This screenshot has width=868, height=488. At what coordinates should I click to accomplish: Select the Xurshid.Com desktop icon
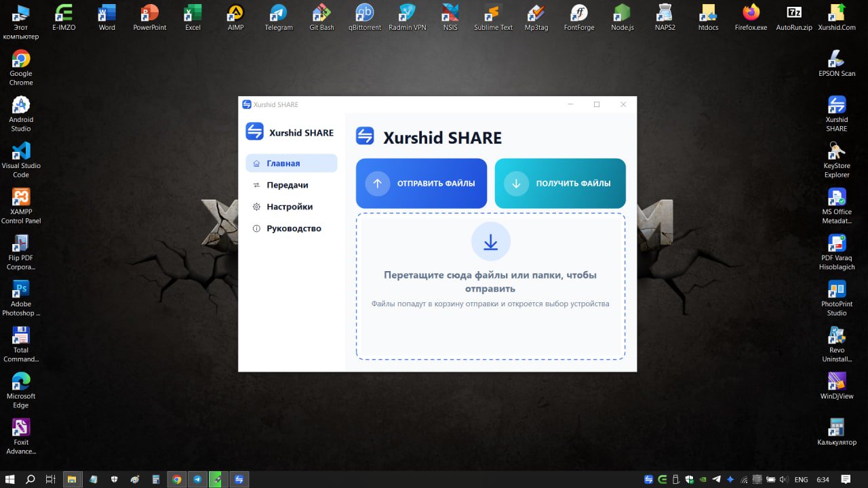click(837, 18)
